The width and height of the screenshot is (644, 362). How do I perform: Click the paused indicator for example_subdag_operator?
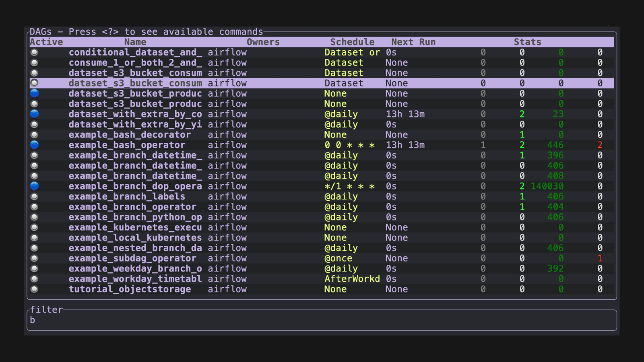pos(34,258)
